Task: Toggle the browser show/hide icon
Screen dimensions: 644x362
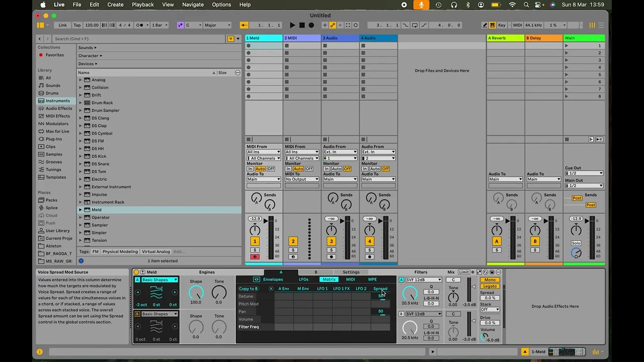Action: click(x=40, y=25)
